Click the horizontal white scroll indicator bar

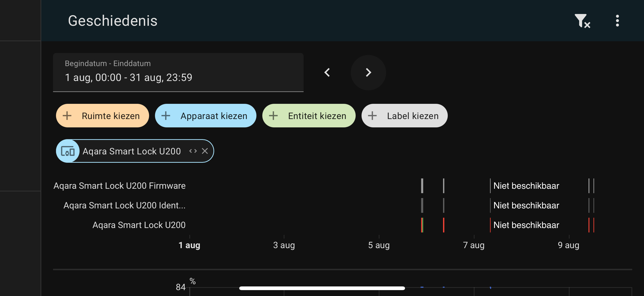[322, 288]
